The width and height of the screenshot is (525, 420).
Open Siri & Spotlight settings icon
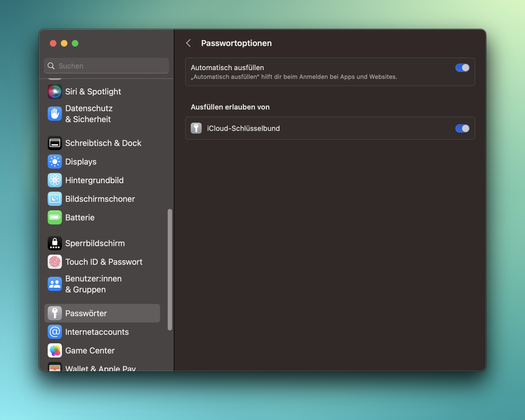coord(55,91)
